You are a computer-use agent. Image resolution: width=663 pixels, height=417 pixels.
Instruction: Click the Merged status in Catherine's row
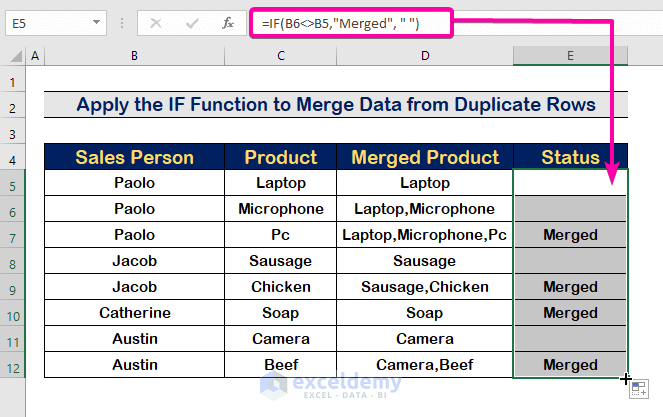coord(570,313)
